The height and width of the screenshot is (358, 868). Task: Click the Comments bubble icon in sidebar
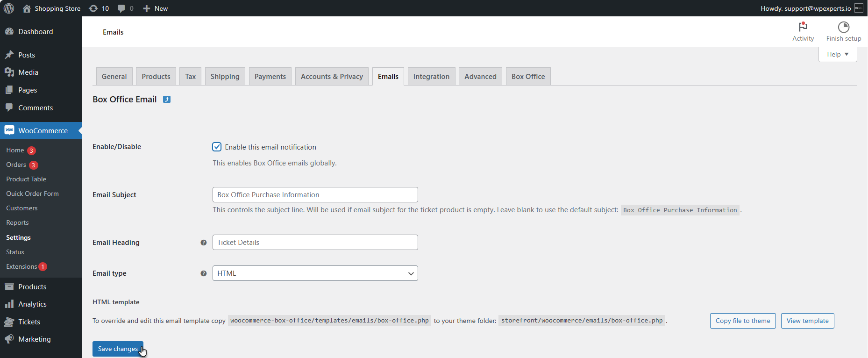coord(9,107)
